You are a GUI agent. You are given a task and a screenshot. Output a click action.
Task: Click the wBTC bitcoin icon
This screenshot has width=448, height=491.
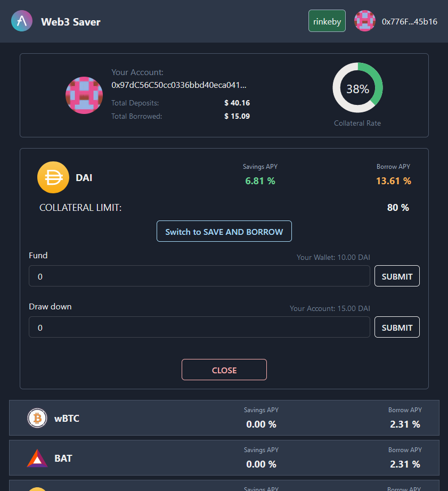click(x=37, y=419)
